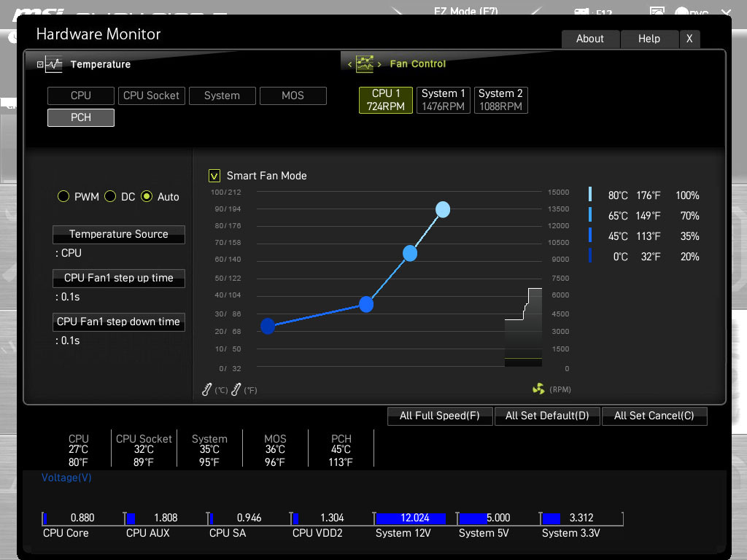This screenshot has width=747, height=560.
Task: Click the Voltage(V) label
Action: click(x=66, y=478)
